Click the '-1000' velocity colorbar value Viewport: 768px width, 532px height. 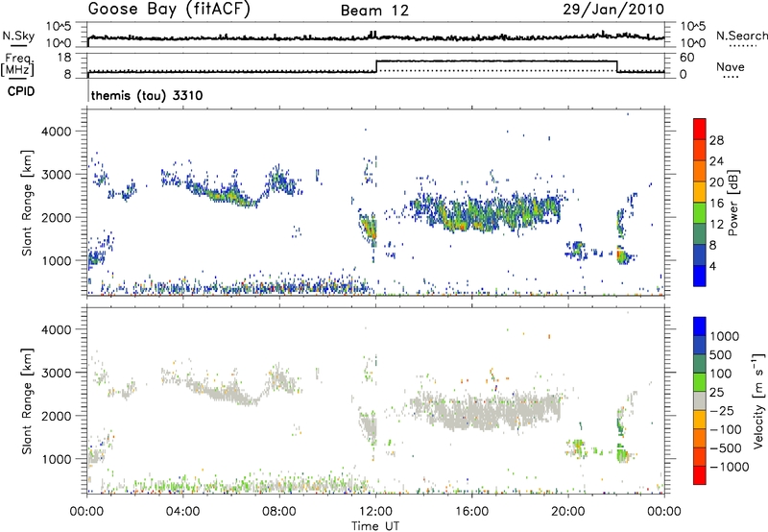coord(730,467)
